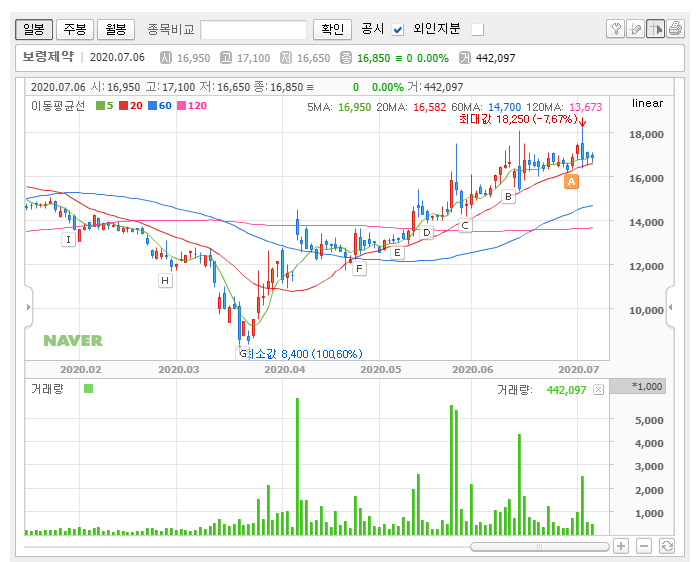
Task: Open chart settings with the wrench icon
Action: 615,29
